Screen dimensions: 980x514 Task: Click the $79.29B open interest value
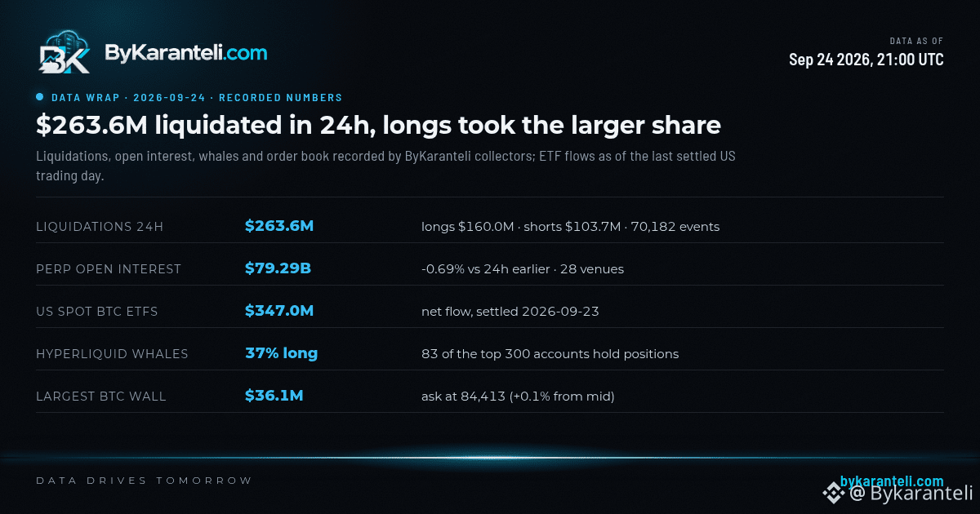(278, 268)
